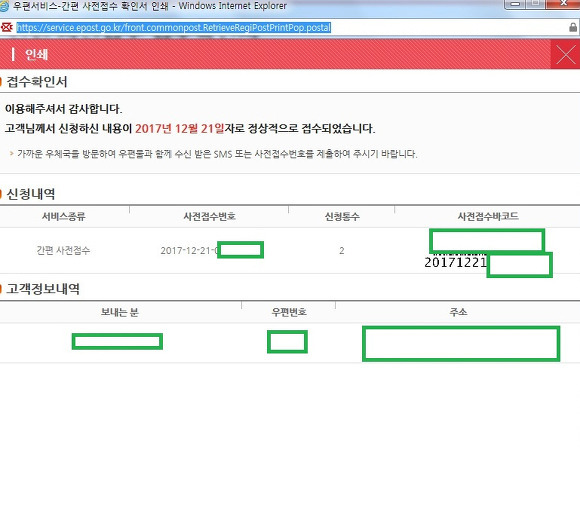Select the 고객정보내역 section heading
Viewport: 580px width, 505px height.
[43, 289]
